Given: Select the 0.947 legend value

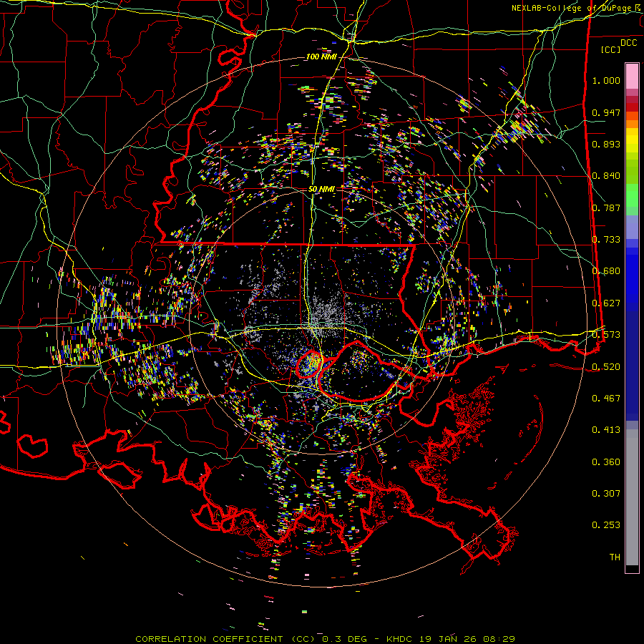Looking at the screenshot, I should pos(606,112).
